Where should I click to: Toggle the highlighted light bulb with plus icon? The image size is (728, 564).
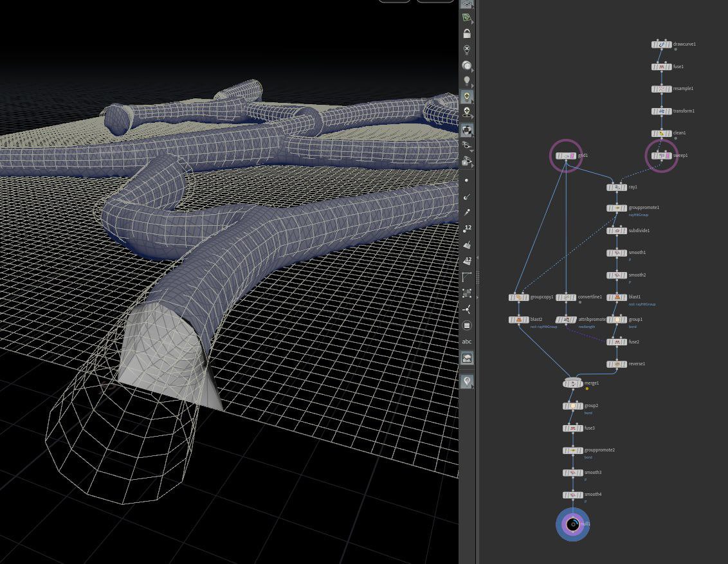(x=467, y=96)
